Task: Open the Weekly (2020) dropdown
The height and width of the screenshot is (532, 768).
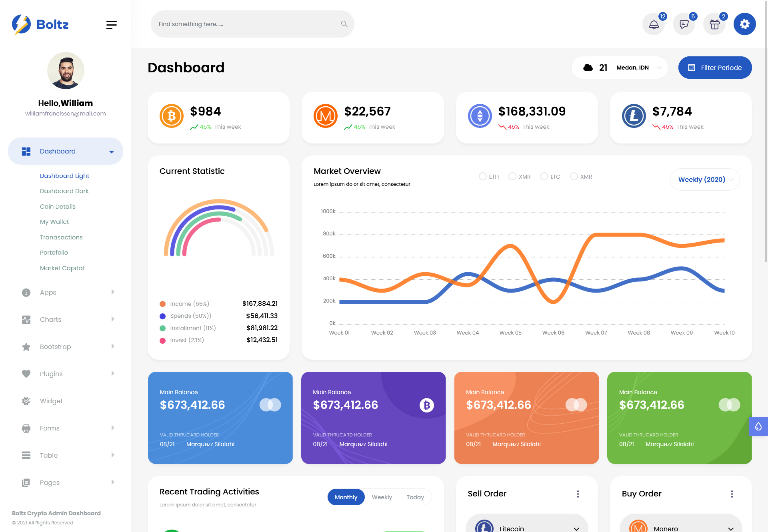Action: pos(705,179)
